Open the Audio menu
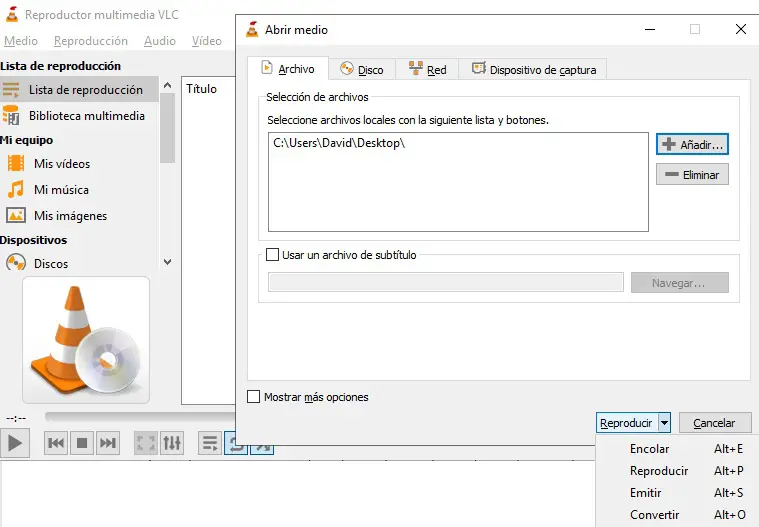Image resolution: width=759 pixels, height=527 pixels. click(160, 41)
